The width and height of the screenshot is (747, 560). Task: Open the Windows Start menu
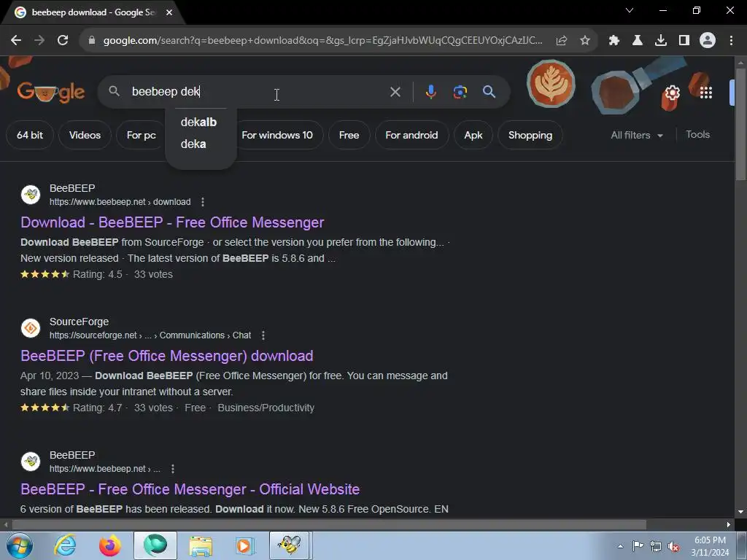point(20,545)
